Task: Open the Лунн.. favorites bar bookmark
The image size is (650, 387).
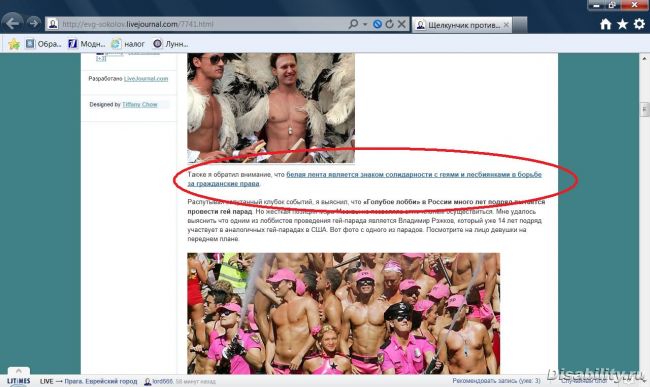Action: coord(170,44)
